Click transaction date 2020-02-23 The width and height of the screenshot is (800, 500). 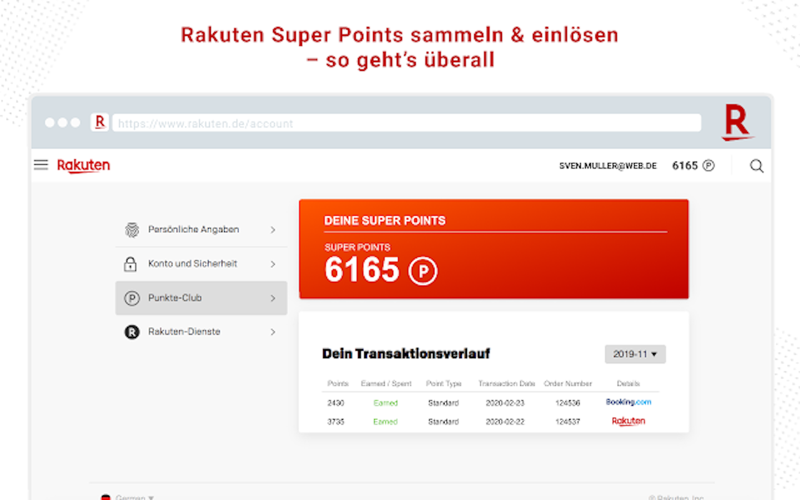[x=505, y=403]
